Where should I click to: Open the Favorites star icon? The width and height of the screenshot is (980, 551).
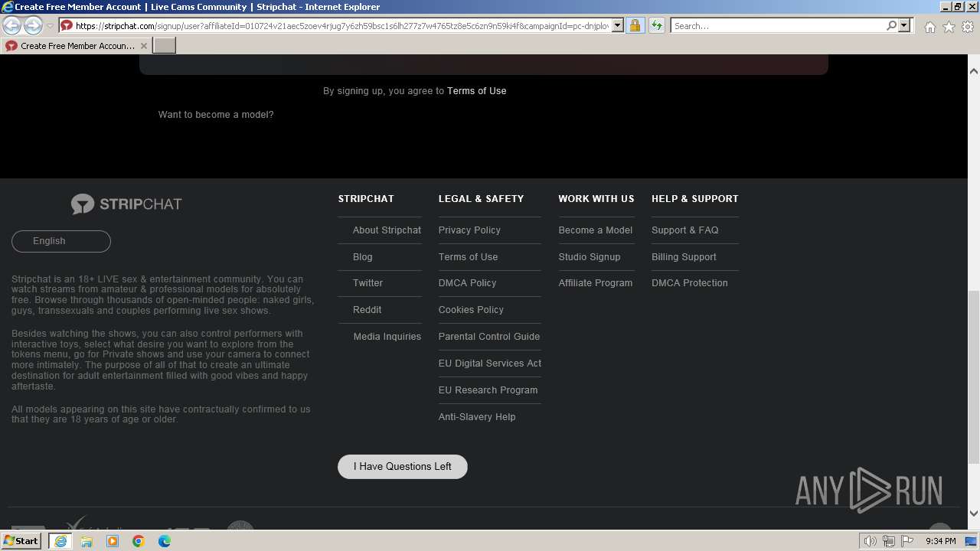(949, 27)
